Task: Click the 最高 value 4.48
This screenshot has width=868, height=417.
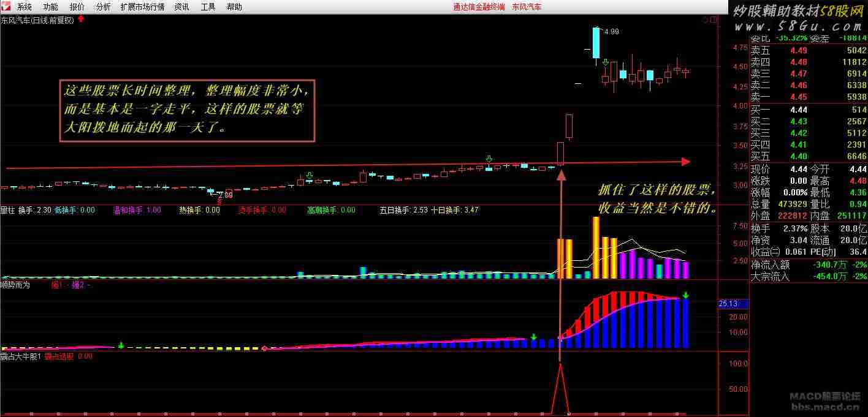Action: click(x=857, y=181)
